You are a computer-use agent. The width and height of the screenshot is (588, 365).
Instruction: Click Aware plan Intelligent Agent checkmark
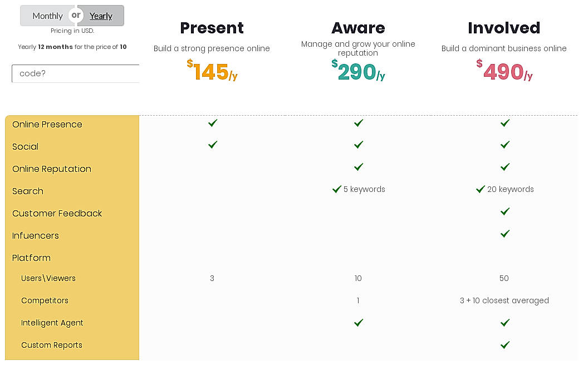point(359,323)
